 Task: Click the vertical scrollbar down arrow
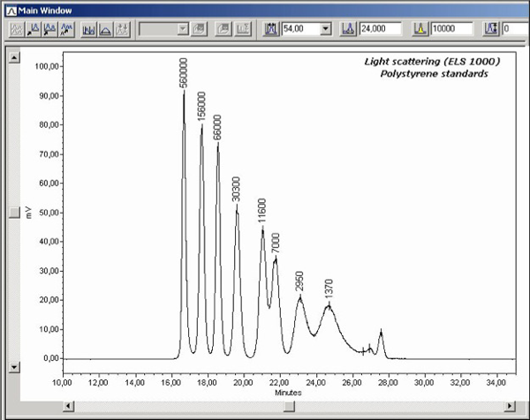coord(14,367)
